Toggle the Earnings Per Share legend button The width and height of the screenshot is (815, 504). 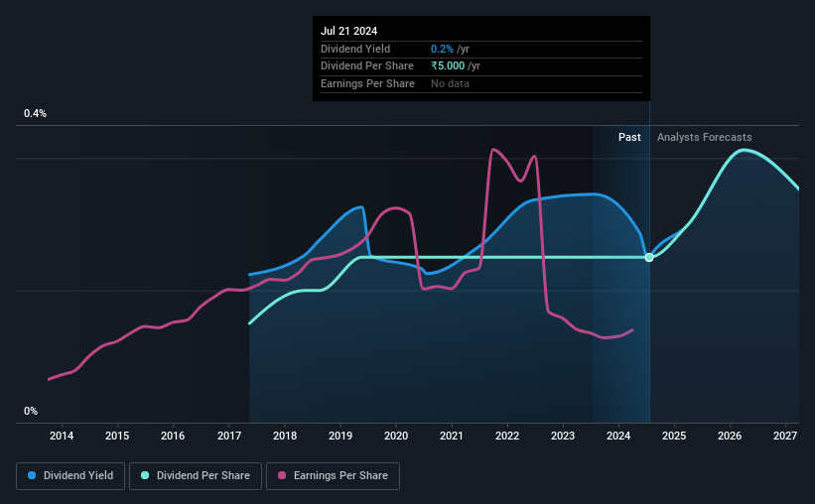click(x=333, y=476)
